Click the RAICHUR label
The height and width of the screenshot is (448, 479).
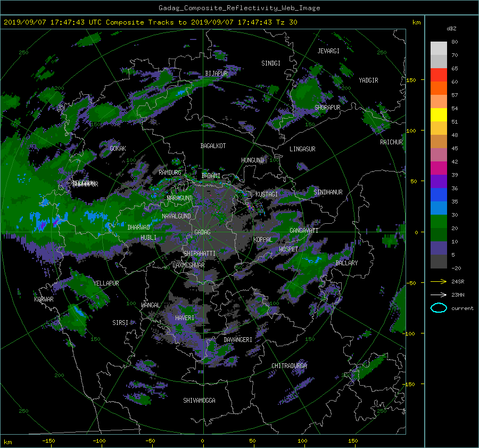[x=391, y=142]
